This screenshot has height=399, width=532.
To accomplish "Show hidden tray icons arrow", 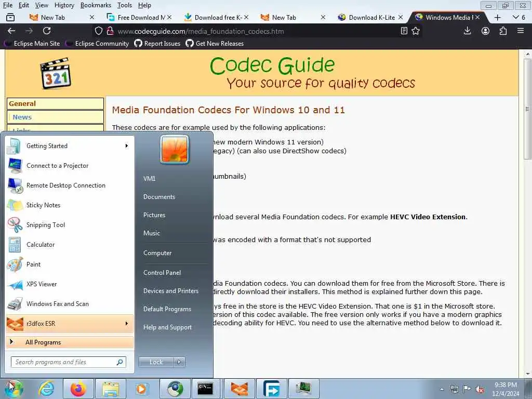I will pyautogui.click(x=442, y=390).
